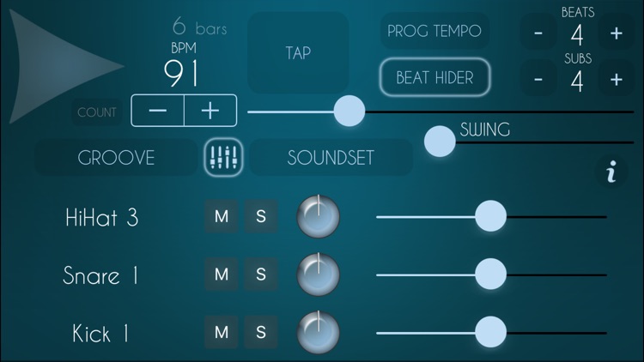Open the SOUNDSET selector

coord(331,158)
